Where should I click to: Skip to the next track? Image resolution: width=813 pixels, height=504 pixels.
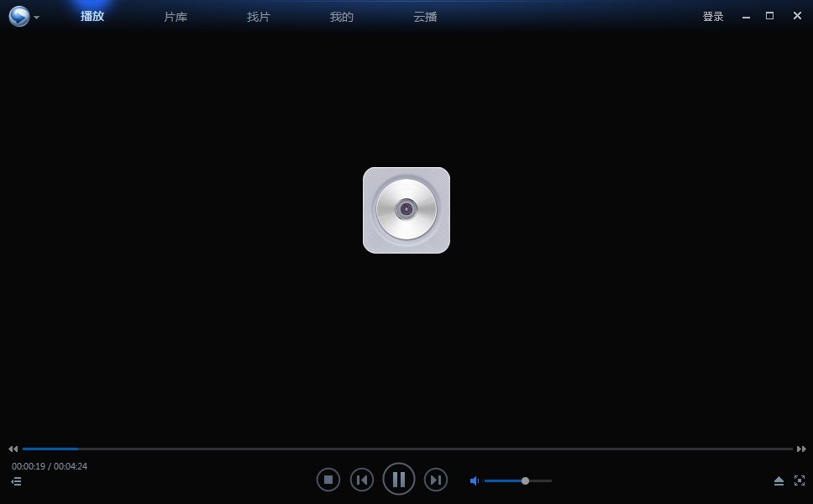point(436,480)
